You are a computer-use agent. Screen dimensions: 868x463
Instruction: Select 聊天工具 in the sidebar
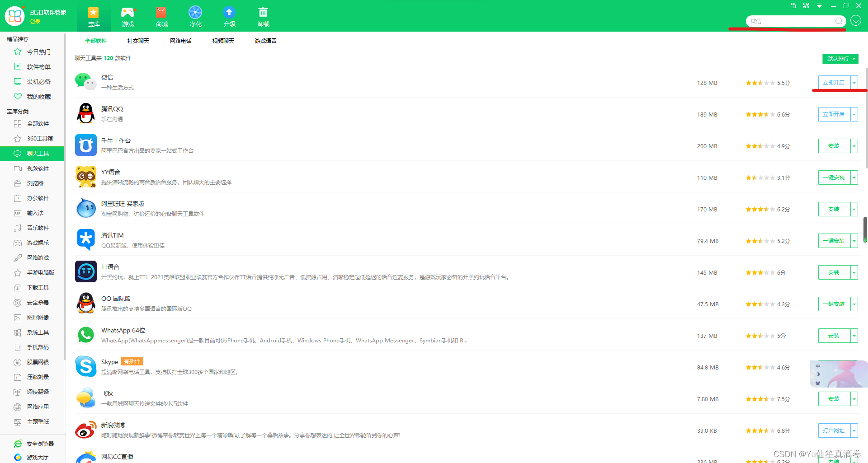(32, 154)
